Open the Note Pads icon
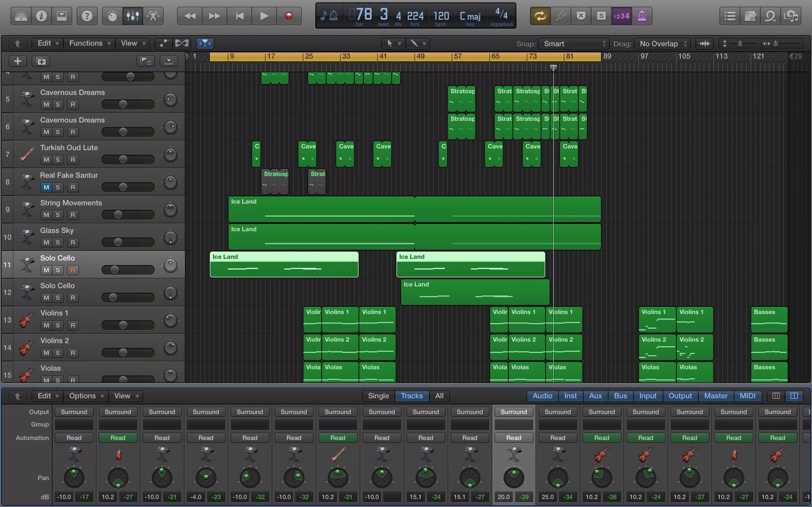The image size is (812, 507). (x=750, y=16)
